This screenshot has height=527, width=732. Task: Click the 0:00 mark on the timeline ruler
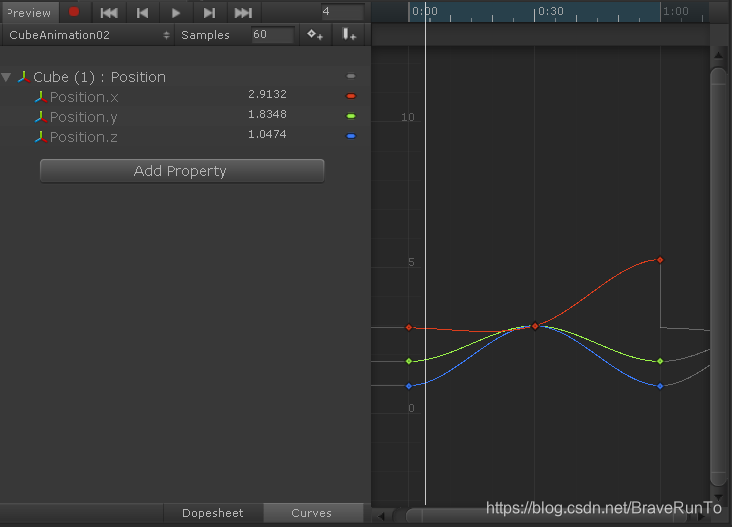click(x=425, y=11)
